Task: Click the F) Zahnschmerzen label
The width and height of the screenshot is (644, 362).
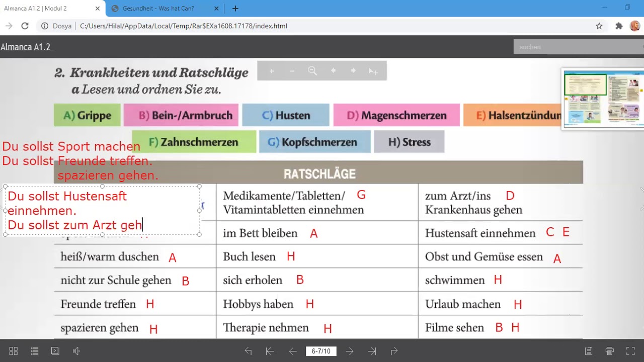Action: click(x=194, y=142)
